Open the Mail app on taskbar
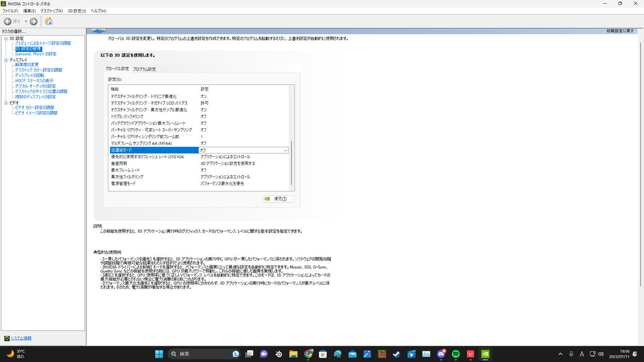 pyautogui.click(x=352, y=354)
